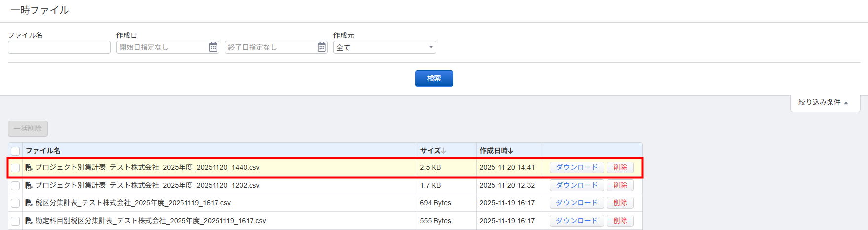
Task: Sort by サイズ column arrow
Action: (x=444, y=151)
